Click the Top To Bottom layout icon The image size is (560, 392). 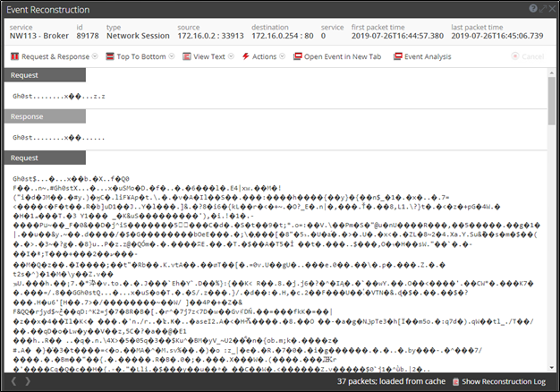110,56
